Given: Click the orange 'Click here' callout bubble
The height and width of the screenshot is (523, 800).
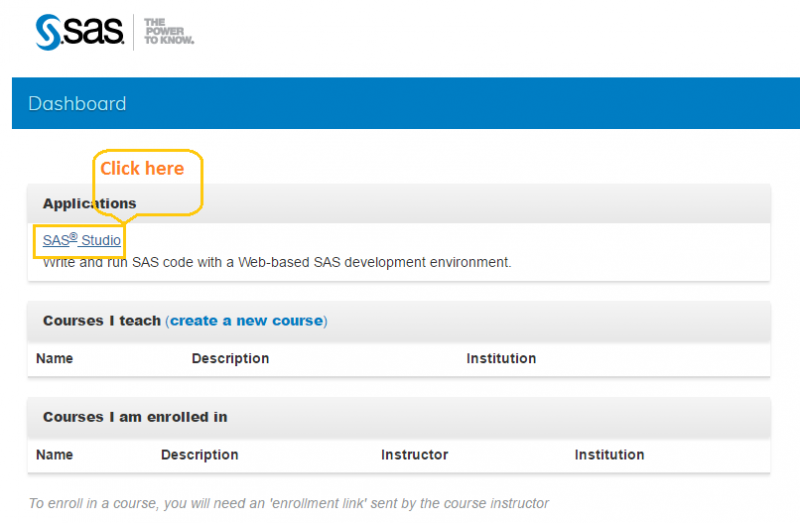Looking at the screenshot, I should click(x=142, y=169).
